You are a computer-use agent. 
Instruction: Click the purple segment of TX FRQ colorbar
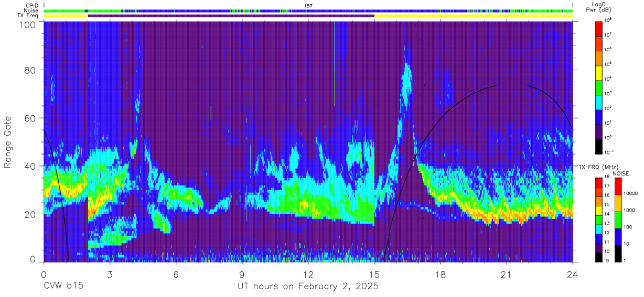point(599,248)
